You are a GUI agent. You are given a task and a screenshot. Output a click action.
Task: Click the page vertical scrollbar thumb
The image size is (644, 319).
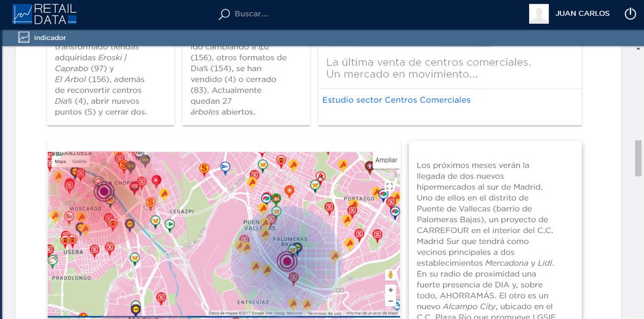click(639, 158)
